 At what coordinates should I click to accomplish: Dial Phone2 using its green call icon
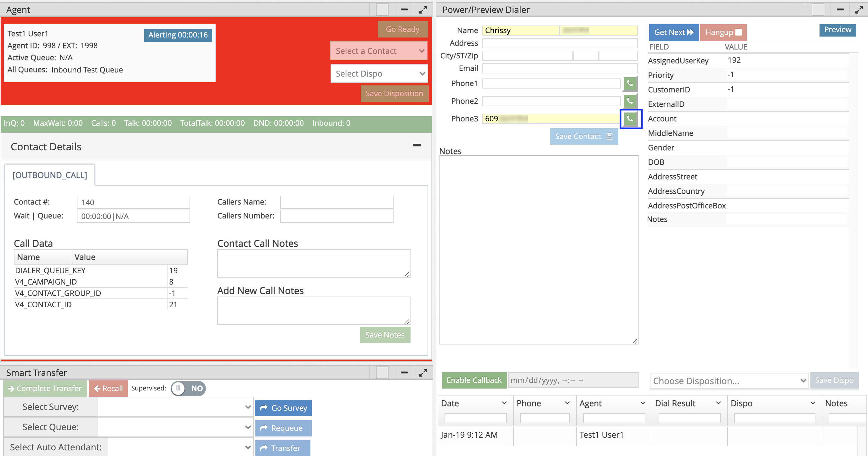coord(630,101)
